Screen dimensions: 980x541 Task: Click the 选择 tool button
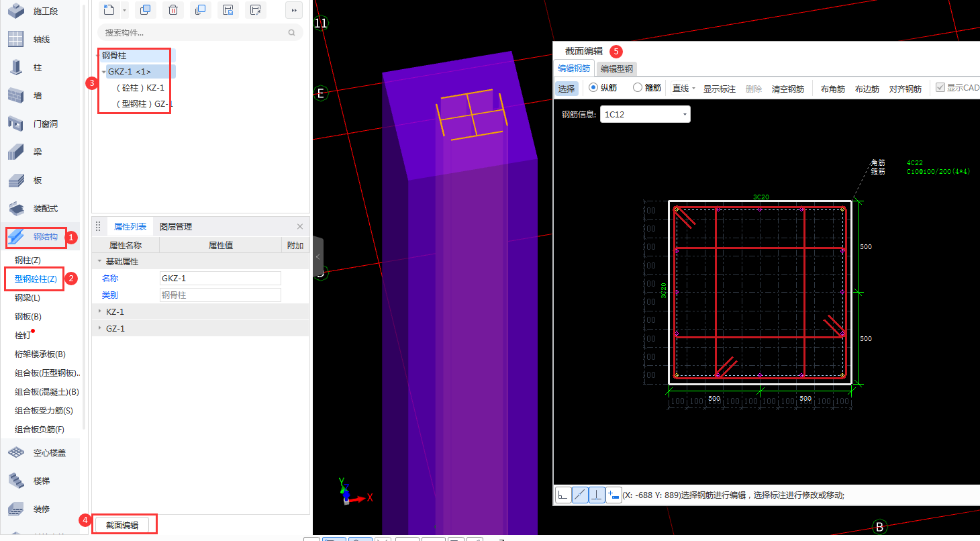pos(567,89)
